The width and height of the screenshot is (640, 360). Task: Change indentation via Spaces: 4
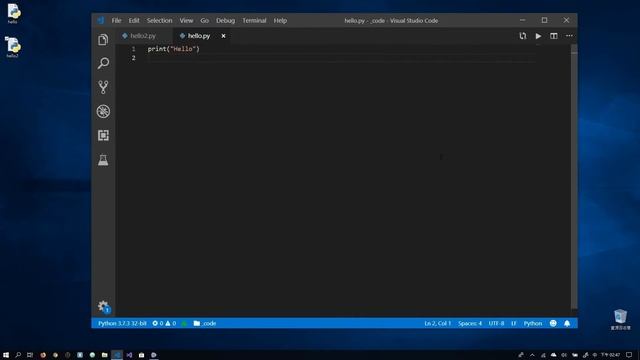pyautogui.click(x=470, y=323)
